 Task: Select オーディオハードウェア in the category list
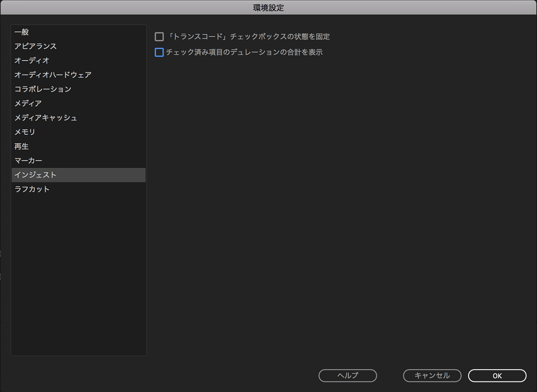53,75
